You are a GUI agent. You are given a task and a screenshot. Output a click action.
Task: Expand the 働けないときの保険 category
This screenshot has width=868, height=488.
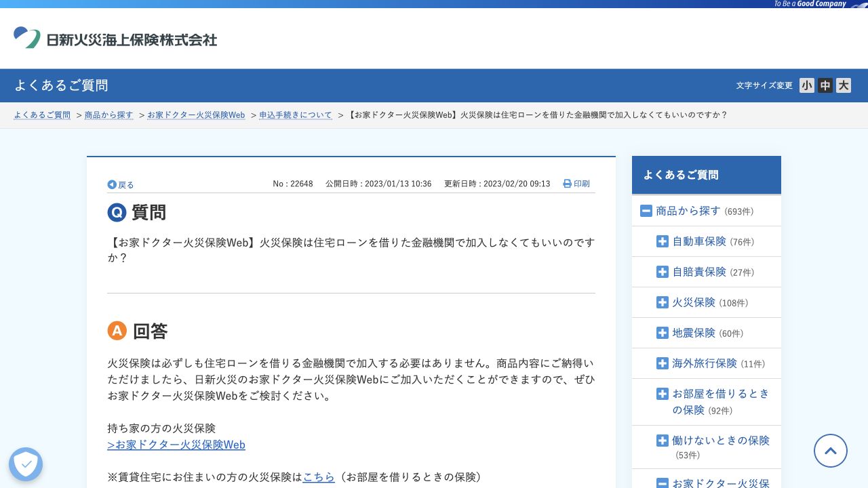click(x=663, y=441)
